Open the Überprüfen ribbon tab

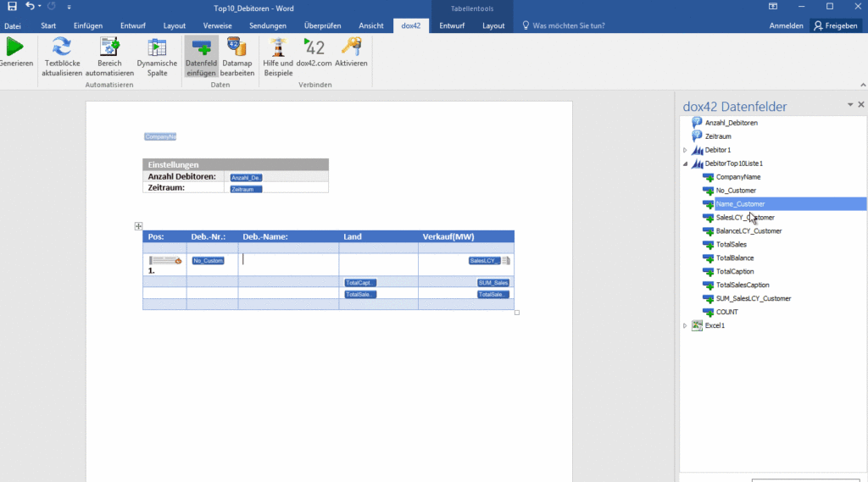[322, 26]
